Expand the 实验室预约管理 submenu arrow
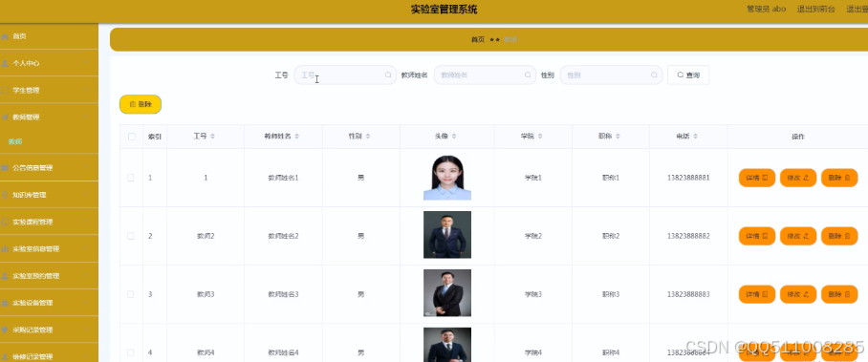The height and width of the screenshot is (362, 868). point(87,276)
